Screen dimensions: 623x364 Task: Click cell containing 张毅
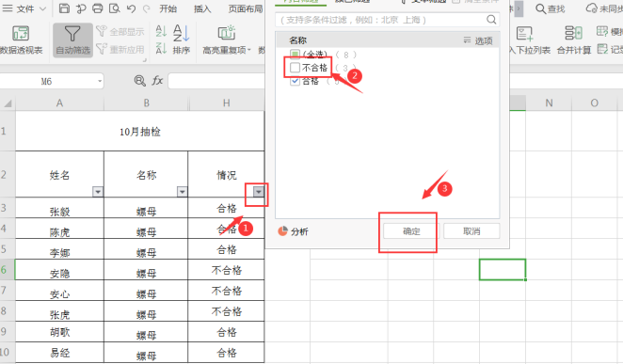coord(59,208)
